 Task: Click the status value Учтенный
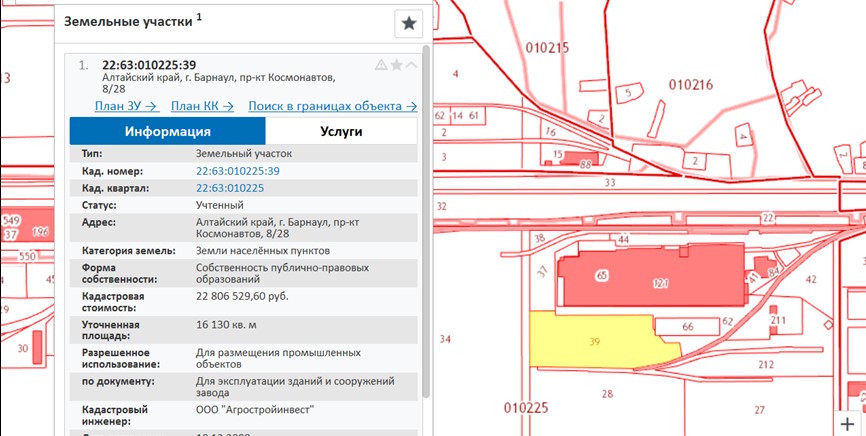(x=220, y=206)
